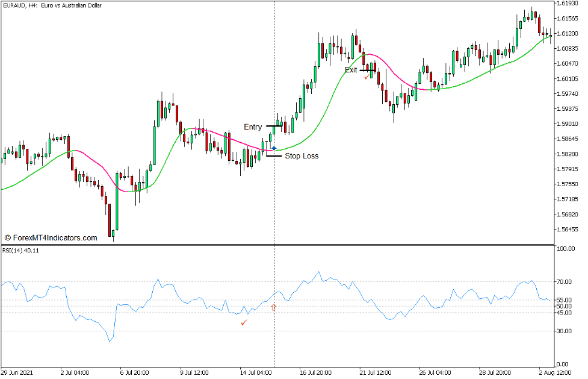Select the 14 Jul 04:00 date label
The height and width of the screenshot is (379, 588).
click(256, 373)
